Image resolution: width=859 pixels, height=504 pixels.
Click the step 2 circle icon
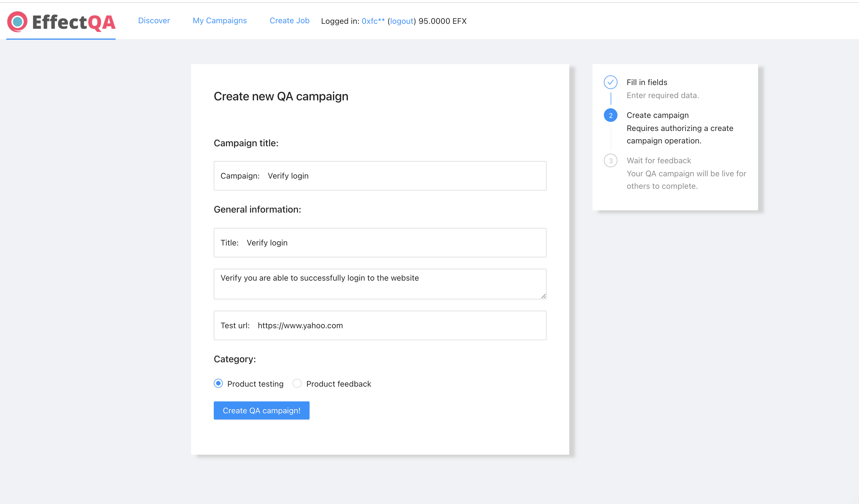(x=610, y=116)
